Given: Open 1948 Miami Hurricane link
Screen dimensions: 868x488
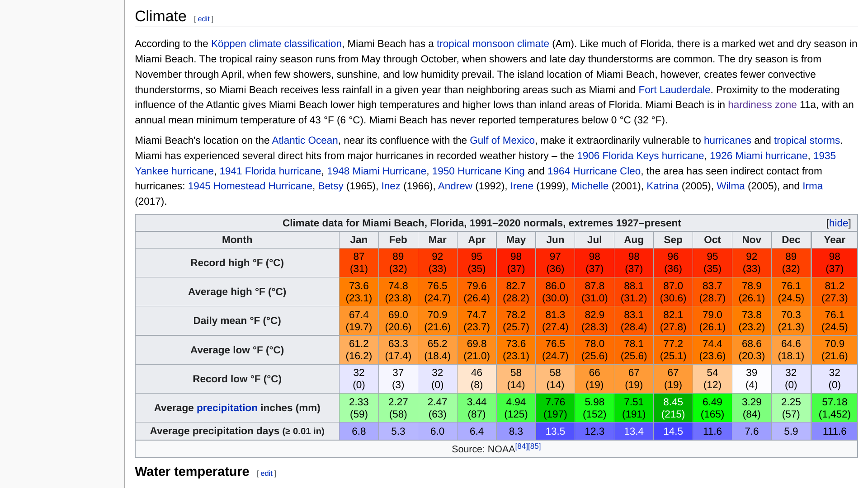Looking at the screenshot, I should pos(376,171).
